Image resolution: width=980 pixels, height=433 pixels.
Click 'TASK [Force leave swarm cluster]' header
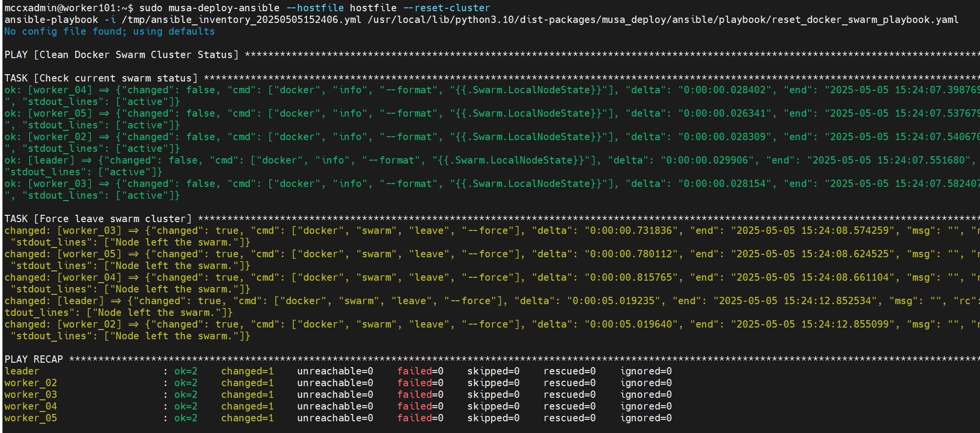coord(98,219)
